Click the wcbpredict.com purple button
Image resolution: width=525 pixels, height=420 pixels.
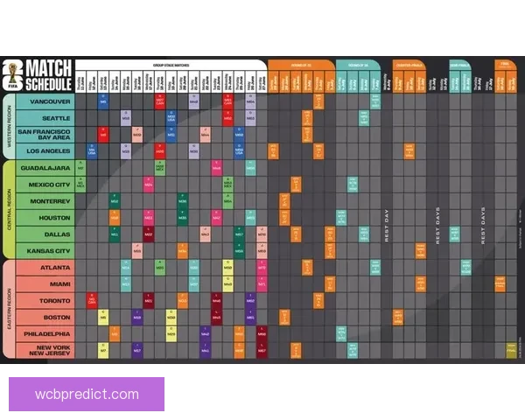87,393
